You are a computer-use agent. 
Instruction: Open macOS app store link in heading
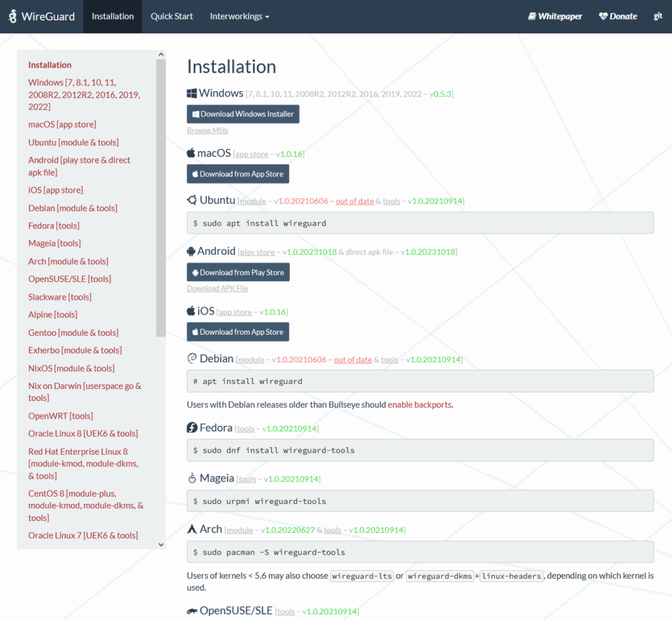pos(251,154)
